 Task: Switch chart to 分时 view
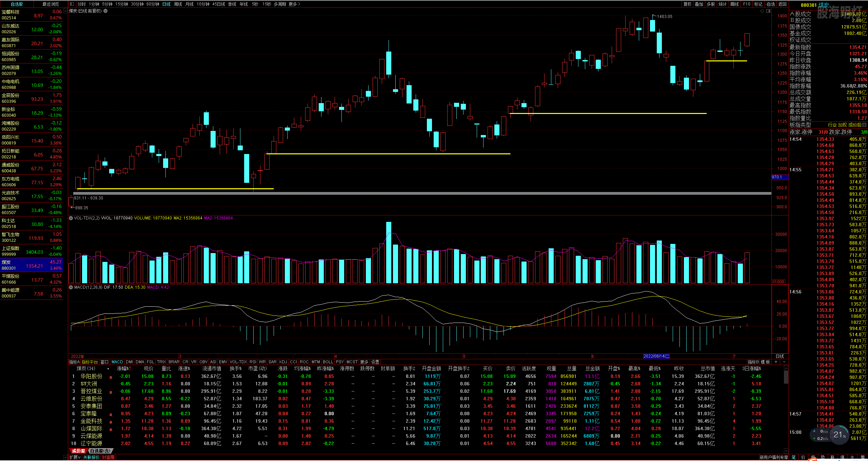(81, 4)
